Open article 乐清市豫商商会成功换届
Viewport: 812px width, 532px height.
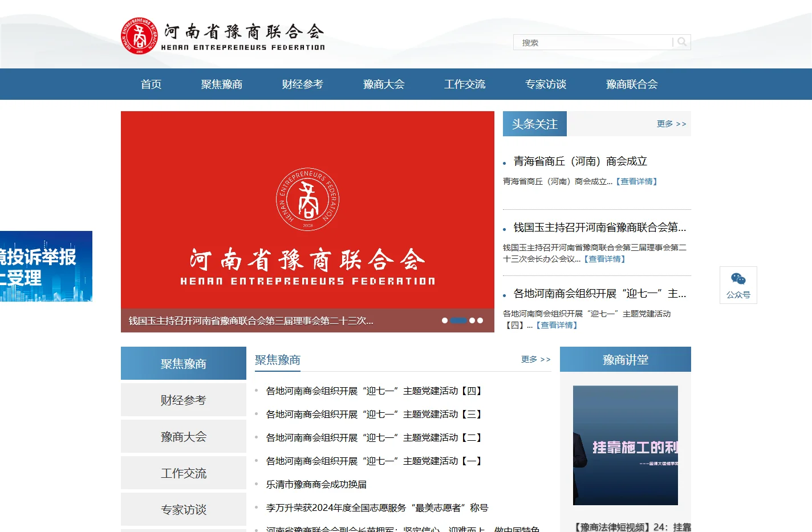[x=316, y=485]
